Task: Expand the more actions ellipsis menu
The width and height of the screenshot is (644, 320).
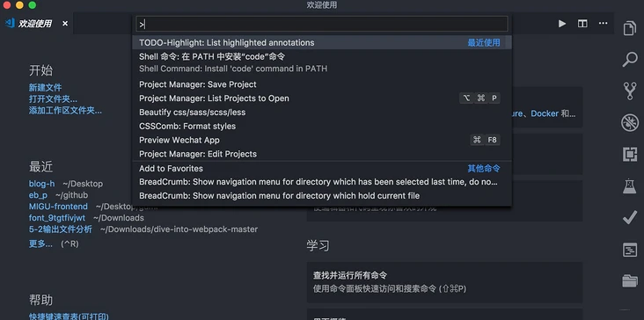Action: (603, 24)
